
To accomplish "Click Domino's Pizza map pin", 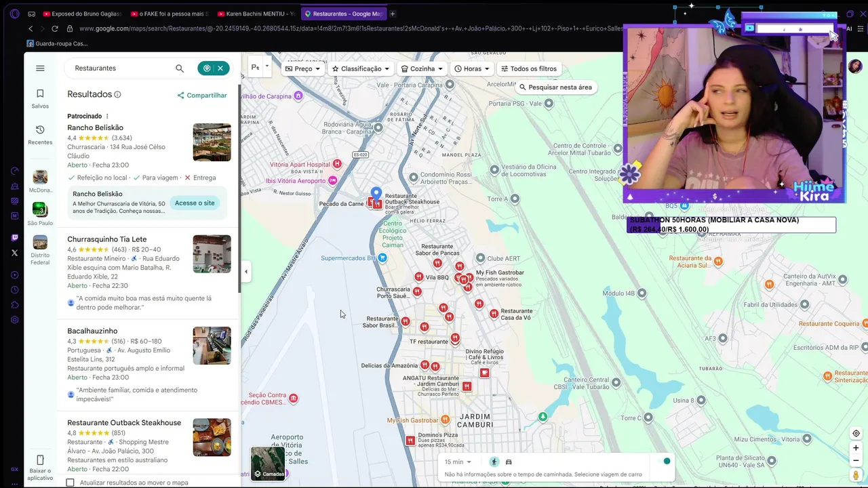I will (410, 441).
